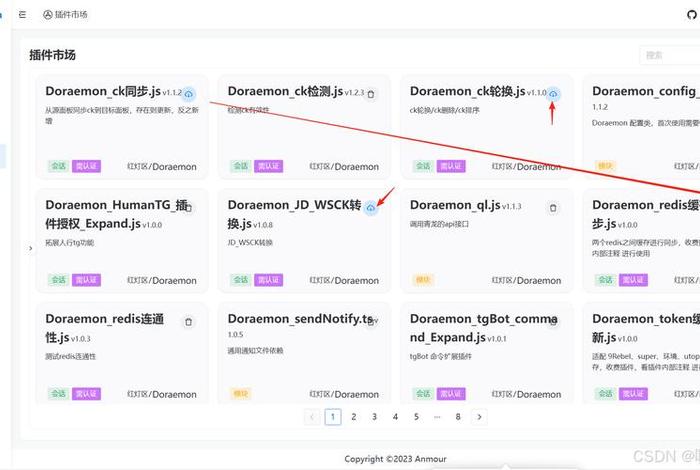Delete the Doraemon_sendNotify.ts plugin
700x470 pixels.
[x=371, y=322]
